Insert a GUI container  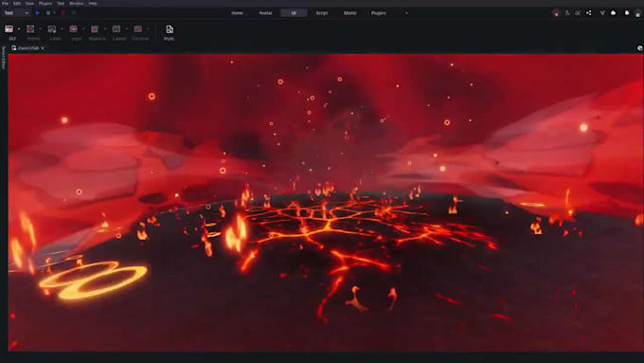[9, 29]
